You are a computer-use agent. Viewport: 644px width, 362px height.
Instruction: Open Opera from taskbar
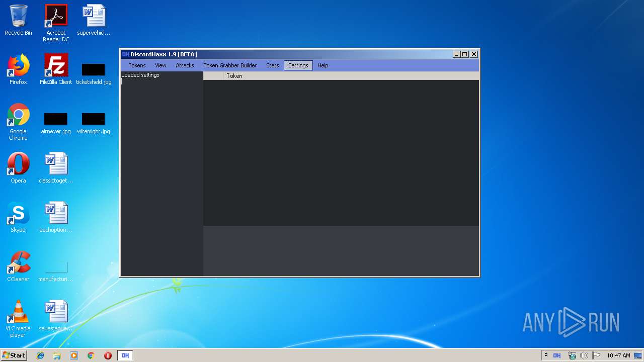(x=108, y=355)
